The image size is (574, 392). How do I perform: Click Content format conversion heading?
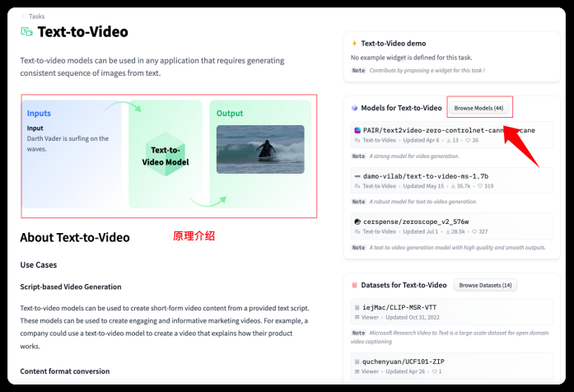pos(65,371)
